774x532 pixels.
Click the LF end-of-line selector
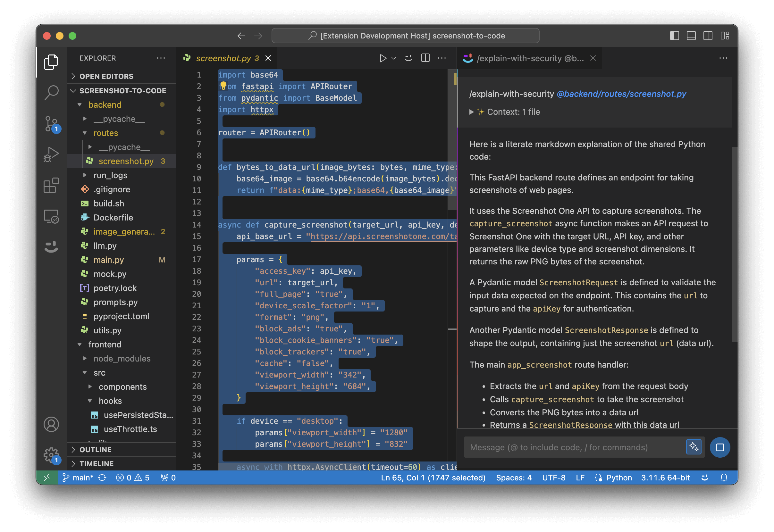(580, 478)
